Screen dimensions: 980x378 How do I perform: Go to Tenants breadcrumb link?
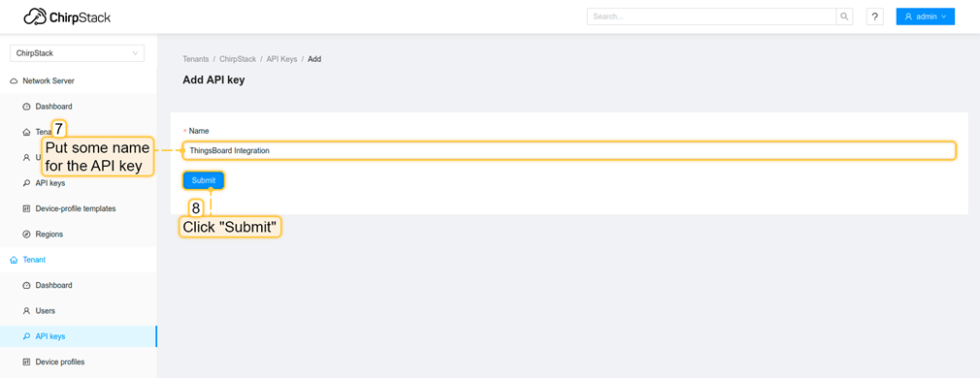[196, 59]
